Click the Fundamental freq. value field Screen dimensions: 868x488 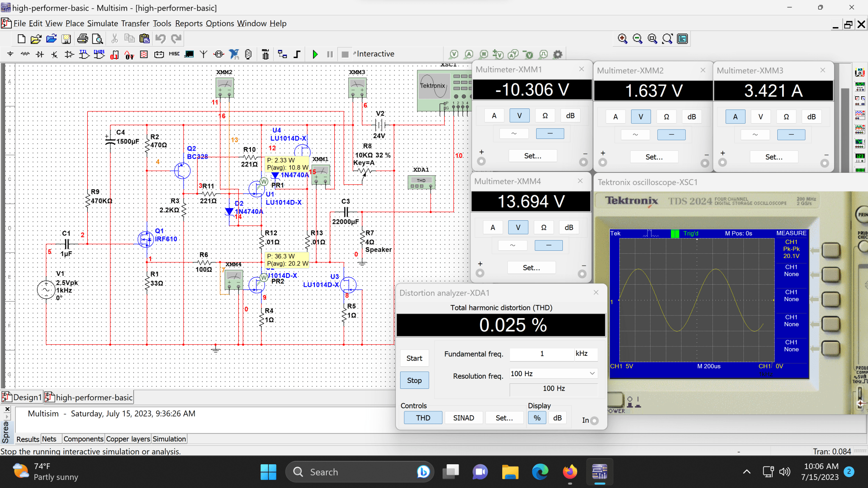click(542, 354)
